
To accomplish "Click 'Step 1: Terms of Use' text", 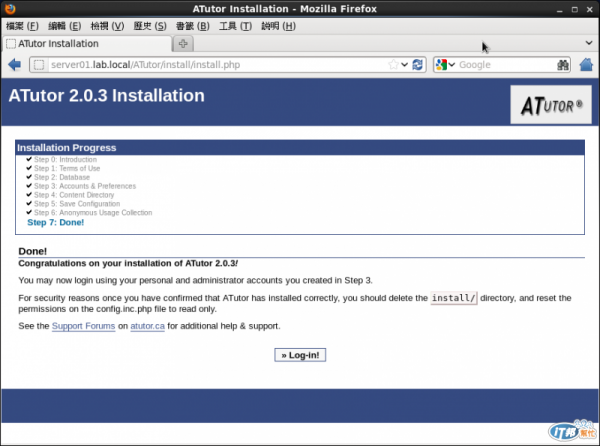I will [67, 168].
